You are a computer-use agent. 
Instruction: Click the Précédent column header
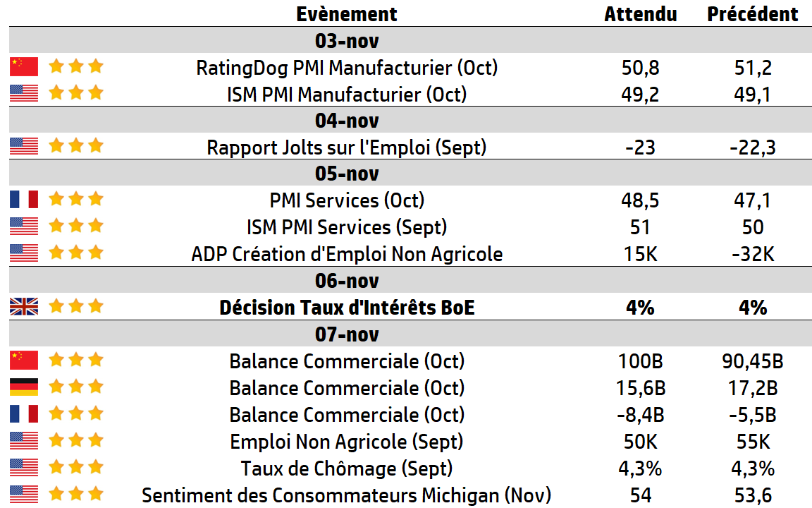(753, 14)
